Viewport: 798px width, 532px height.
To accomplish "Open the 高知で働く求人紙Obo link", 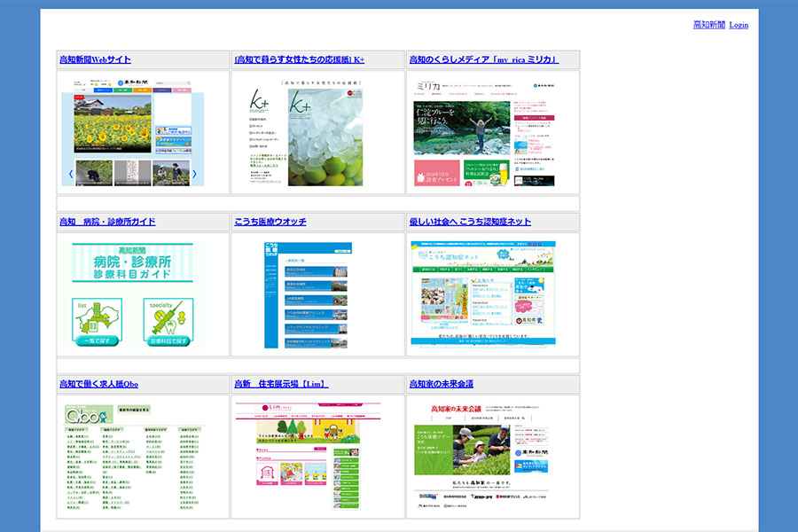I will click(98, 384).
